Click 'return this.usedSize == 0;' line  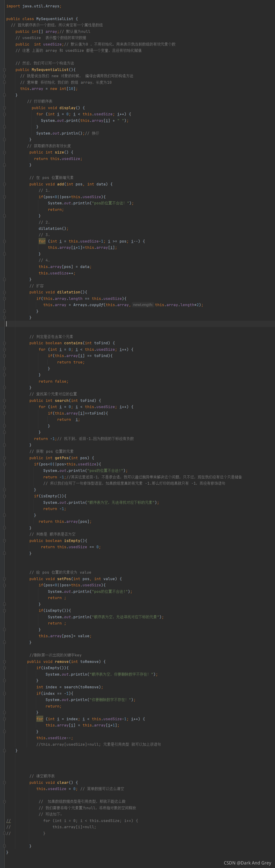[71, 547]
